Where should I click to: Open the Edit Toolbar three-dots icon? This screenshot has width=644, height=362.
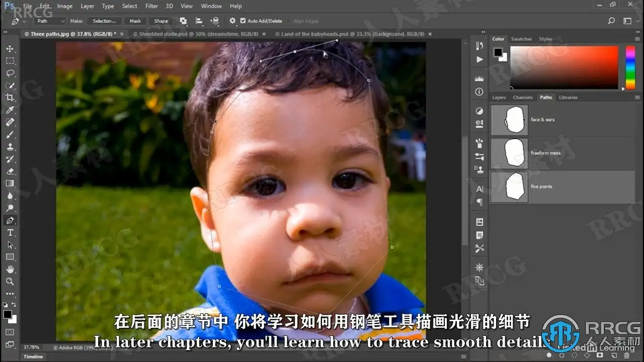(x=10, y=294)
